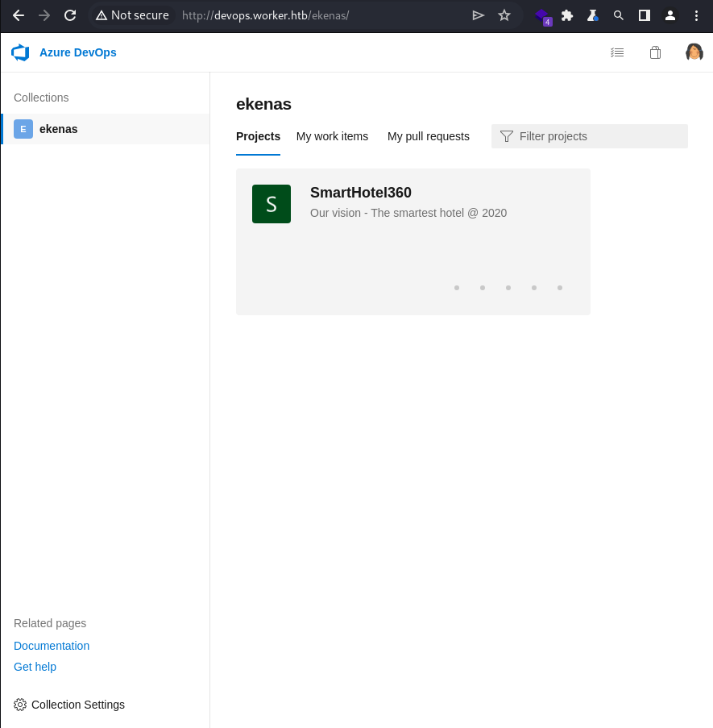Open the user avatar menu
The height and width of the screenshot is (728, 713).
click(694, 52)
